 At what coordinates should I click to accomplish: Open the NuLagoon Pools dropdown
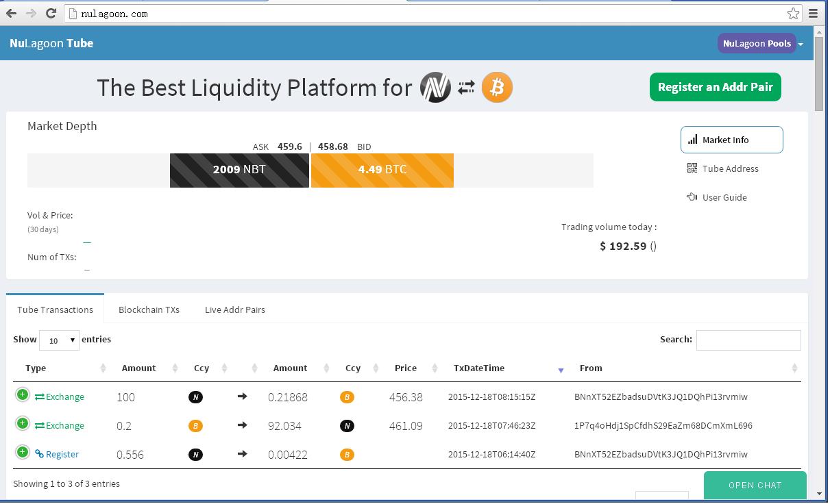tap(760, 43)
